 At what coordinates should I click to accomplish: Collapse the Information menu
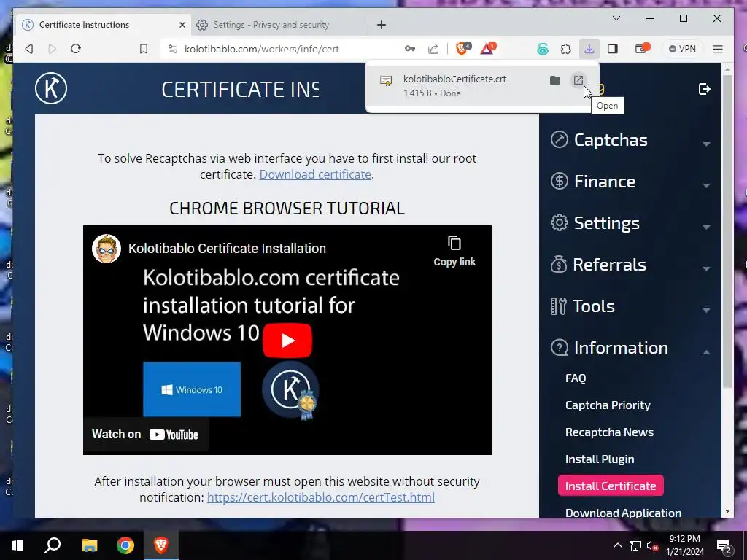click(630, 348)
